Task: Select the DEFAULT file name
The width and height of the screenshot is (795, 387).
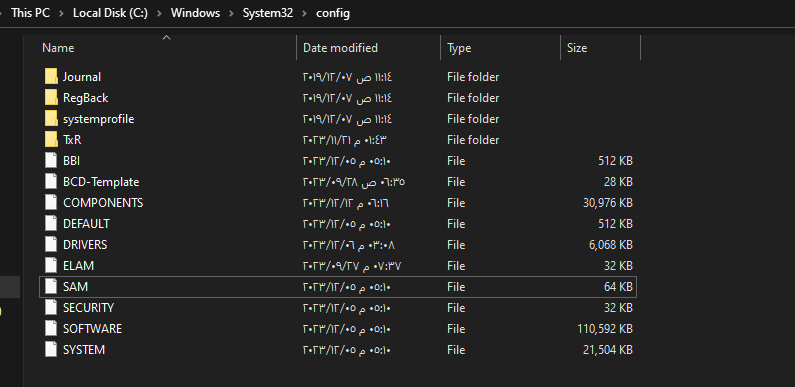Action: [86, 224]
